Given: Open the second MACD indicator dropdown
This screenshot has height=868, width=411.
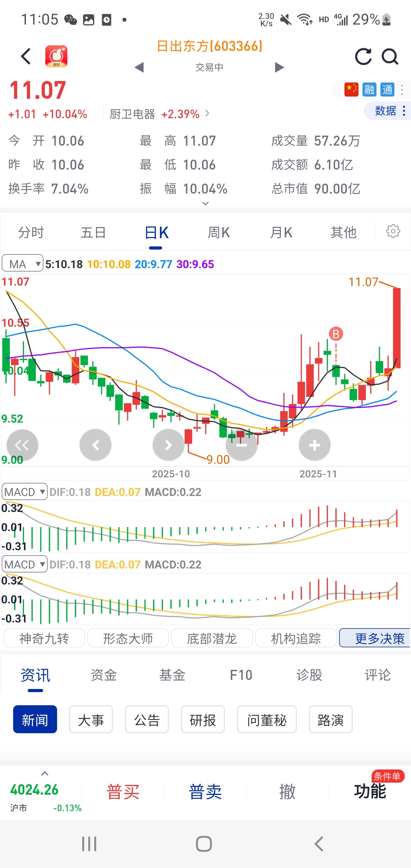Looking at the screenshot, I should [25, 564].
